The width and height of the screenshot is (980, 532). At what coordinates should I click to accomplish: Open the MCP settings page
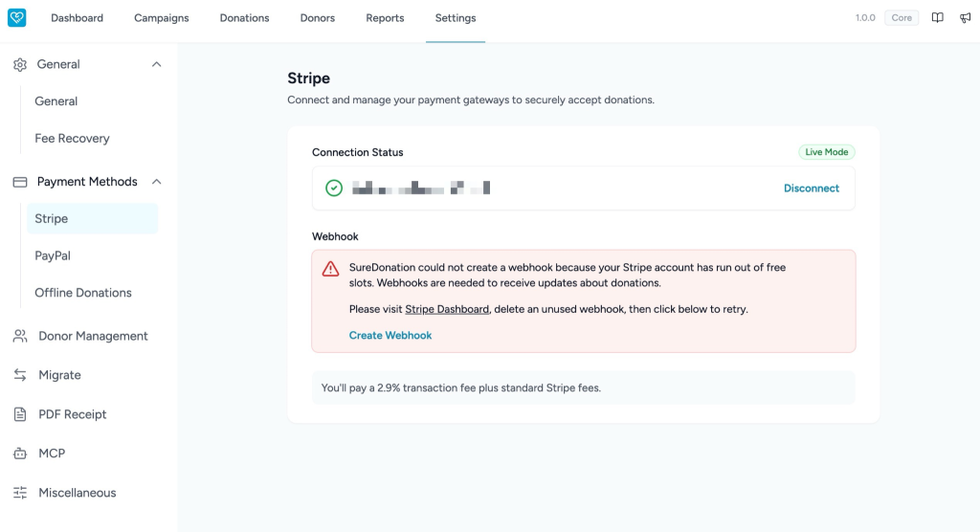52,454
